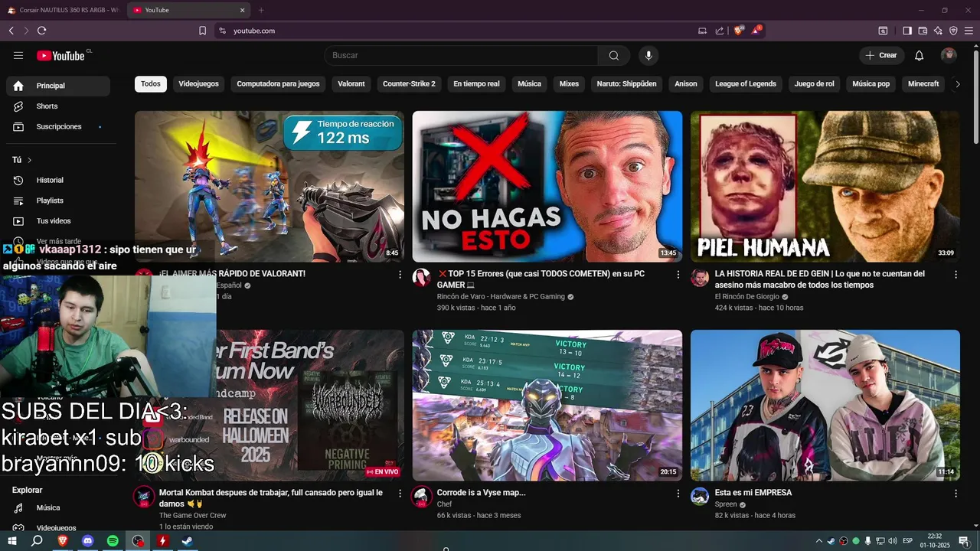Switch to Corsair NAUTILUS 360 browser tab

point(63,10)
